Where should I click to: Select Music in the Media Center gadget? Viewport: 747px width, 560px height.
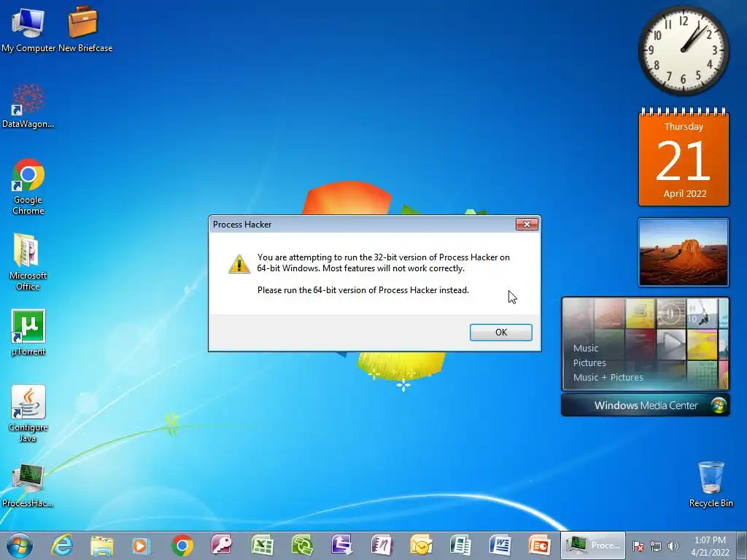tap(586, 348)
